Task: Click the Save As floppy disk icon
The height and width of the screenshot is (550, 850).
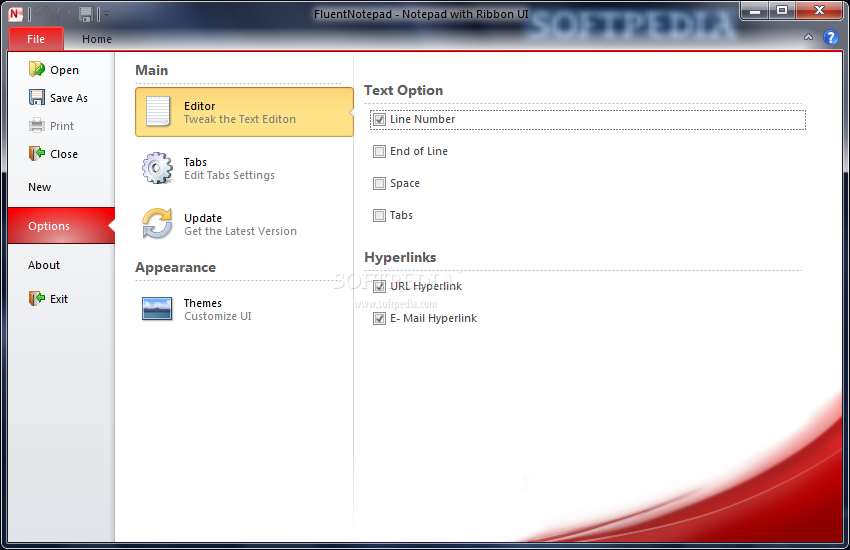Action: tap(37, 97)
